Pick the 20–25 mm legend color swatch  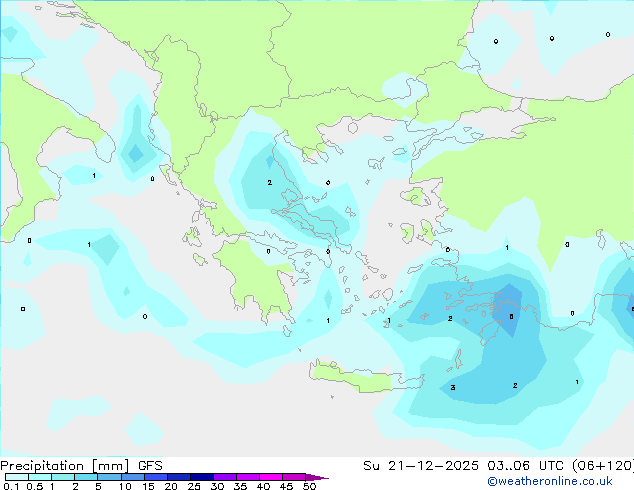coord(178,477)
